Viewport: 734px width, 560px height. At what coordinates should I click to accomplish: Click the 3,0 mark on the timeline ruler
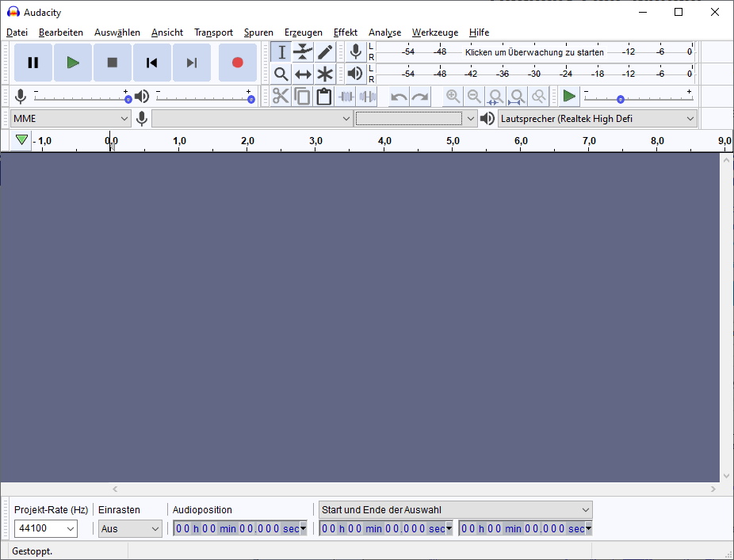[x=316, y=141]
